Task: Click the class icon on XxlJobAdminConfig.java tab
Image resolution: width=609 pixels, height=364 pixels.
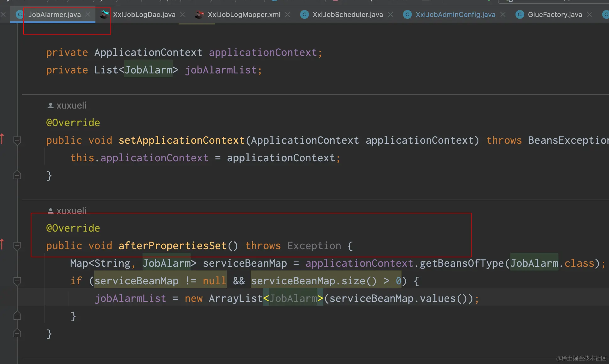Action: [407, 14]
